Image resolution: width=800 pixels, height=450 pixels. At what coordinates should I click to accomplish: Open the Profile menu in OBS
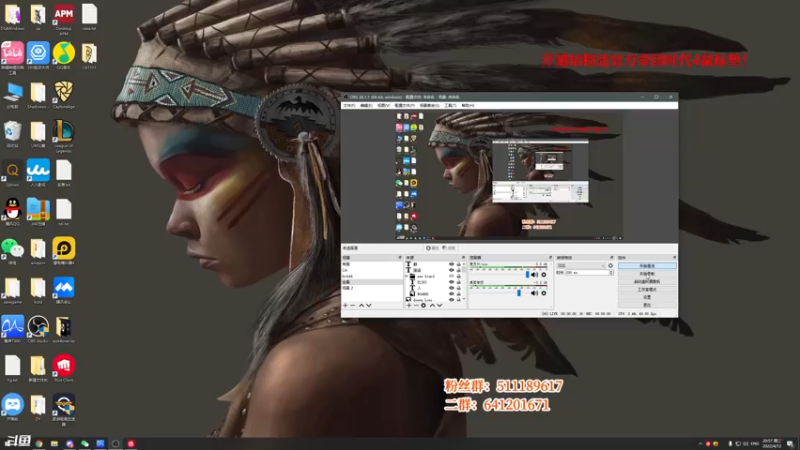pos(404,105)
